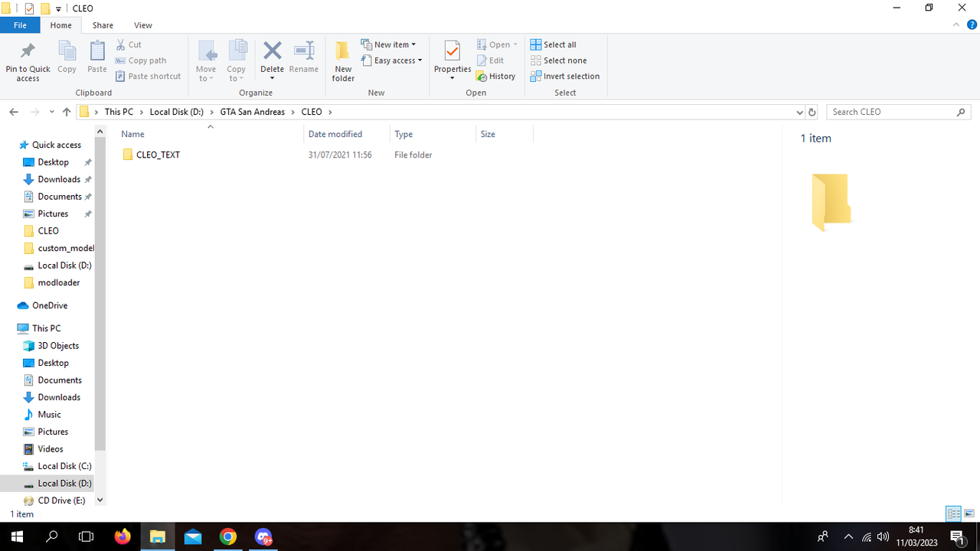Open pinned Desktop under Quick access
980x551 pixels.
[53, 162]
